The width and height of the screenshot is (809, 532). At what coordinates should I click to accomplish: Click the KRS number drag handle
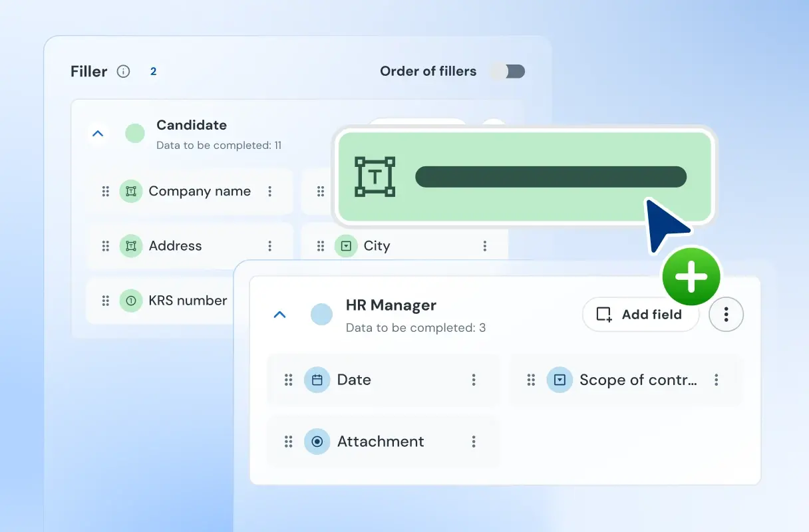105,301
